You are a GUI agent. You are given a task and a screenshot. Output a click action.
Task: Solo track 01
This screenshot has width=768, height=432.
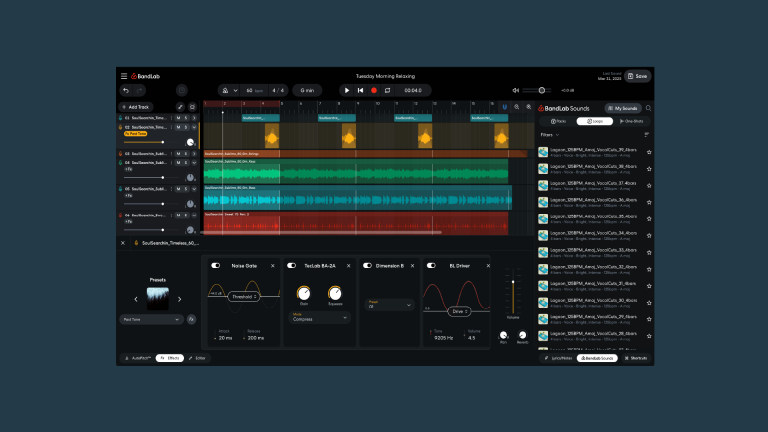pos(186,118)
